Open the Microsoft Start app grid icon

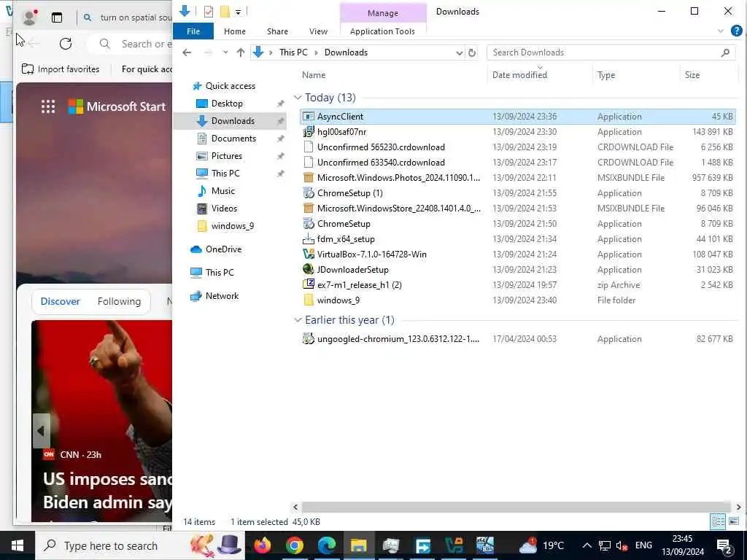tap(48, 106)
